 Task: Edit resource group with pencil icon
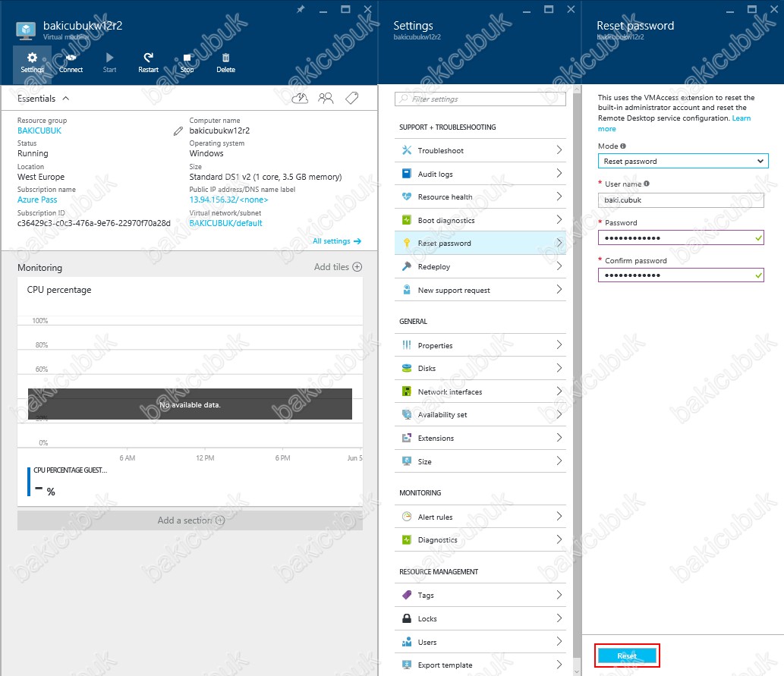[x=178, y=131]
